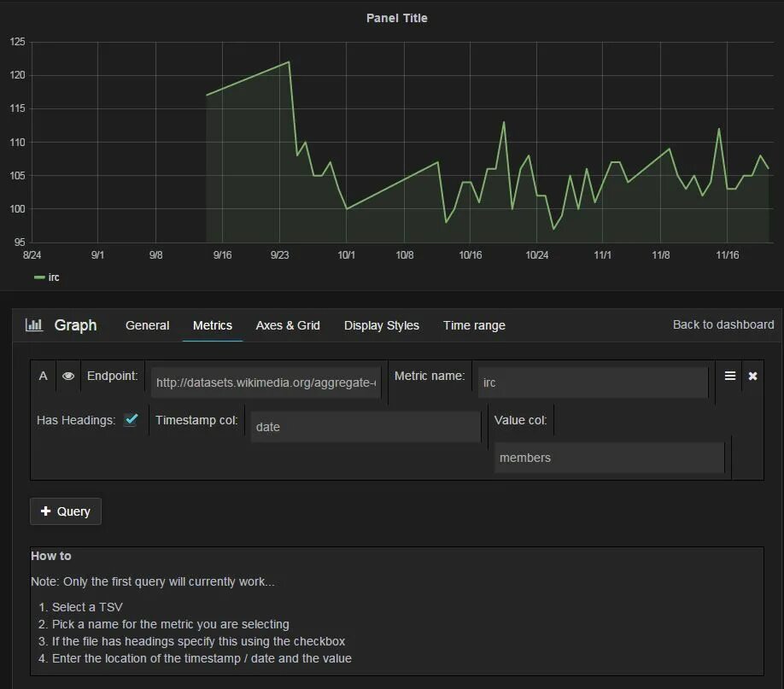The image size is (784, 689).
Task: Click the Graph editor heading text
Action: [x=75, y=325]
